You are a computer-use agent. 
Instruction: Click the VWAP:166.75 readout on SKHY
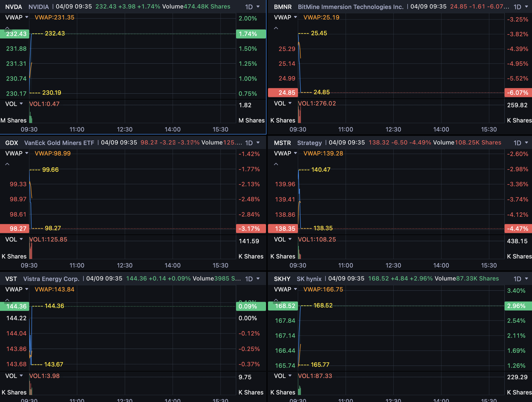tap(323, 289)
